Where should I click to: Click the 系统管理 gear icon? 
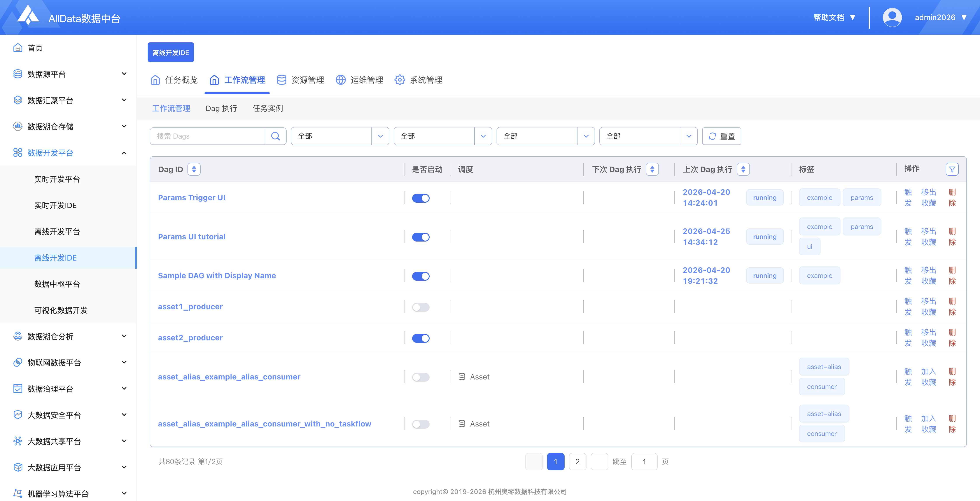(399, 80)
